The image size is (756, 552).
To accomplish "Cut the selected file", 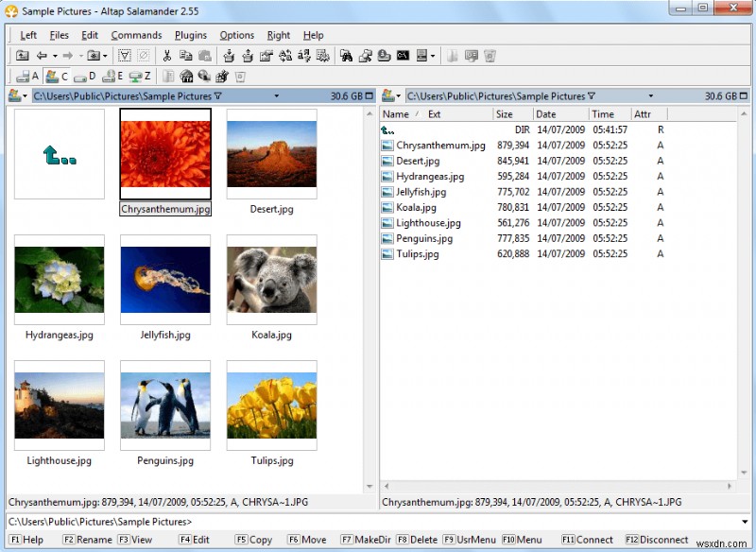I will (166, 55).
